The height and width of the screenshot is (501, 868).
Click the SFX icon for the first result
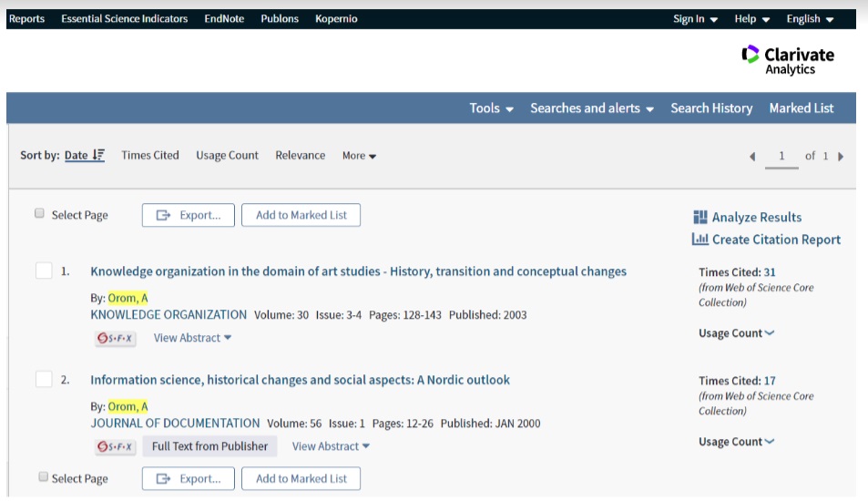click(x=115, y=338)
